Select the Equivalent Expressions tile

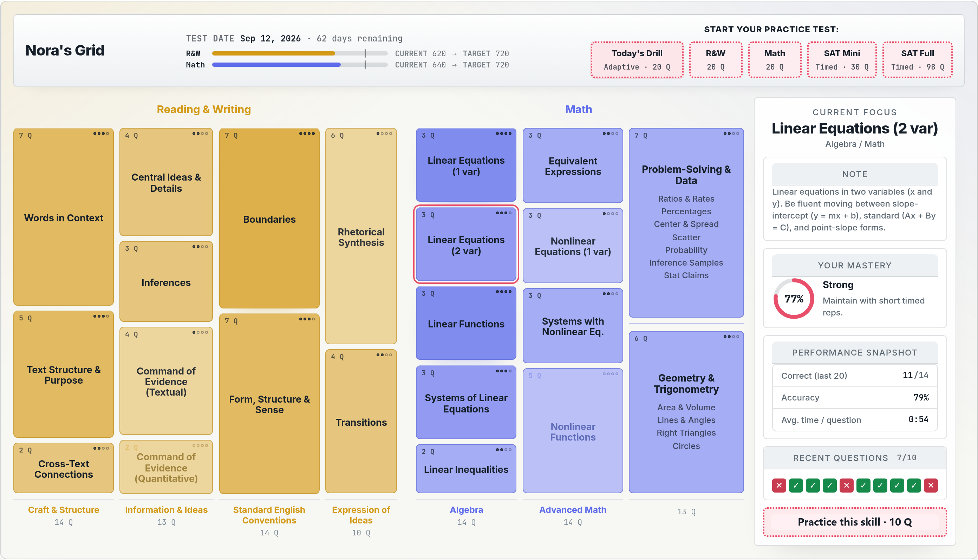(573, 166)
